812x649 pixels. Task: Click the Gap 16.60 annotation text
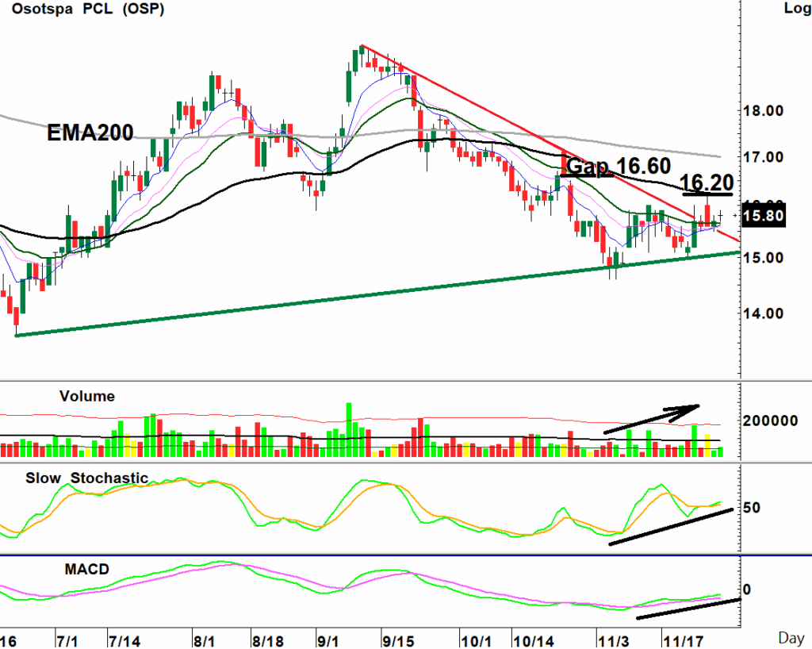[619, 167]
